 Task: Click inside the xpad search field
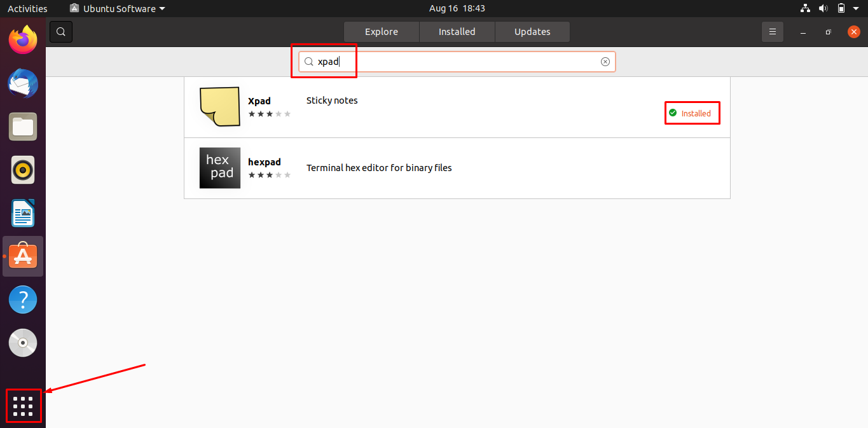click(x=457, y=62)
